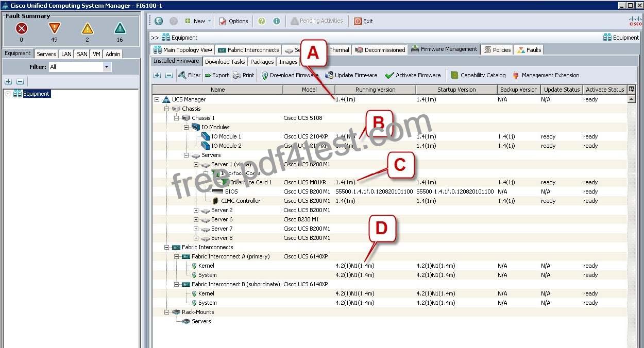Open the Fabric Interconnects tab
Image resolution: width=644 pixels, height=348 pixels.
tap(248, 50)
